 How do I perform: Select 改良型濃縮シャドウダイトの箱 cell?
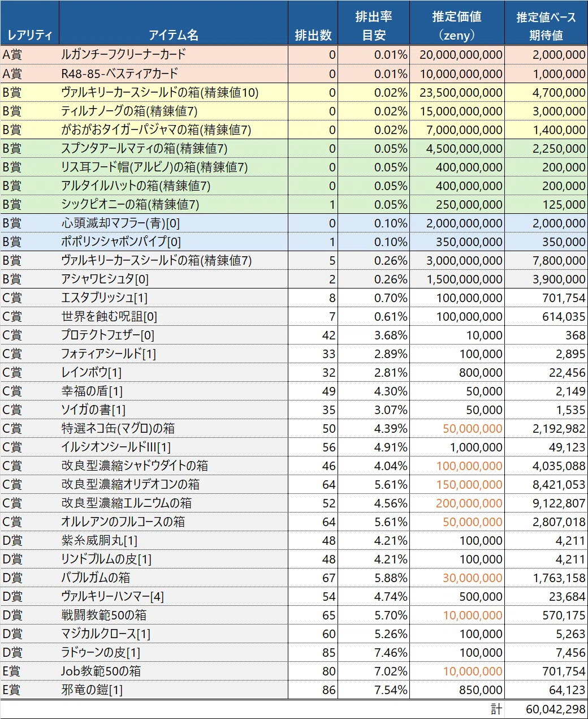174,466
